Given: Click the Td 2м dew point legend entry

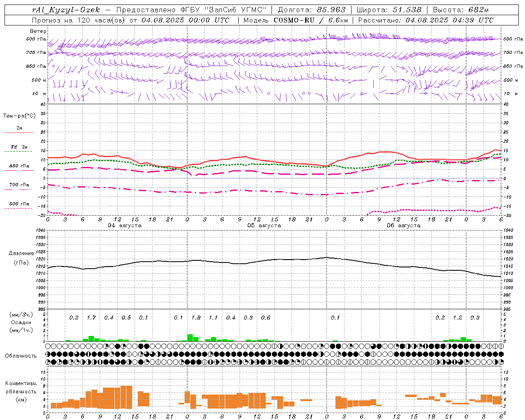Looking at the screenshot, I should [x=19, y=147].
